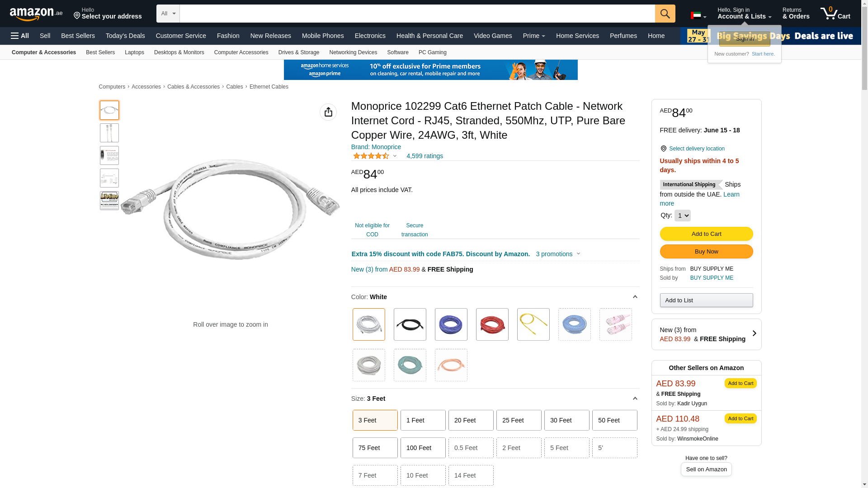
Task: Click the Amazon.ae logo
Action: 36,14
